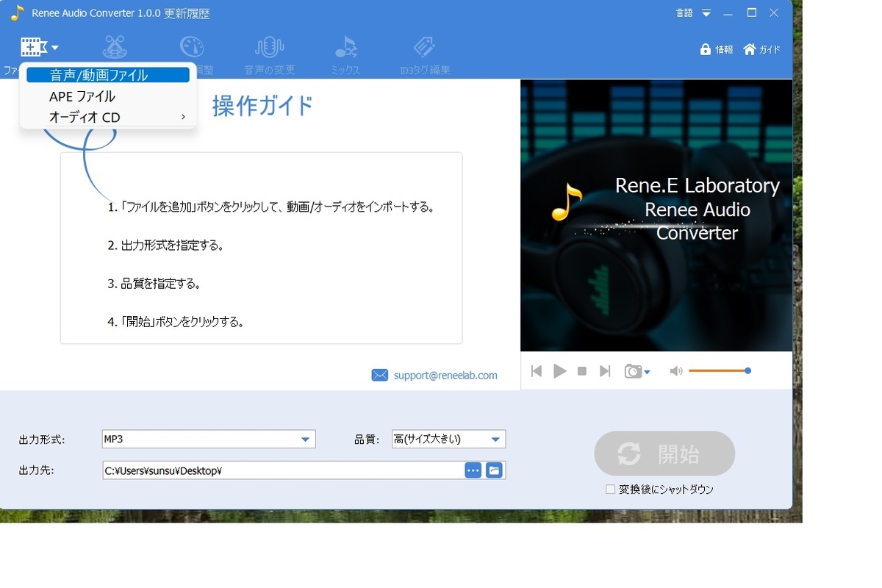
Task: Open the 出力形式 MP3 dropdown
Action: click(x=209, y=439)
